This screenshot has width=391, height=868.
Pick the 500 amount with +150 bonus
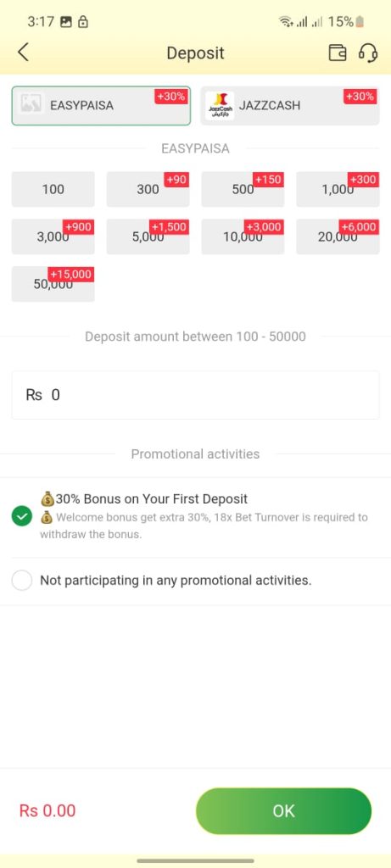[243, 189]
